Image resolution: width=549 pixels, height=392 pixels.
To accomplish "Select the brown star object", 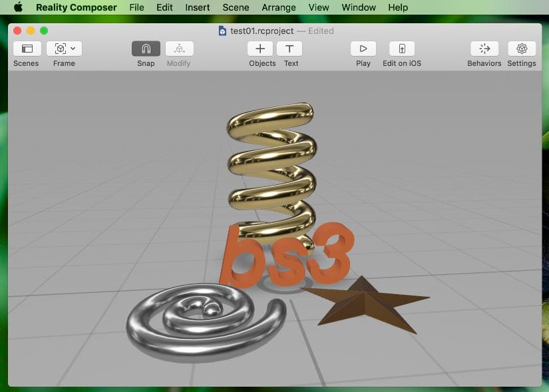I will coord(366,305).
